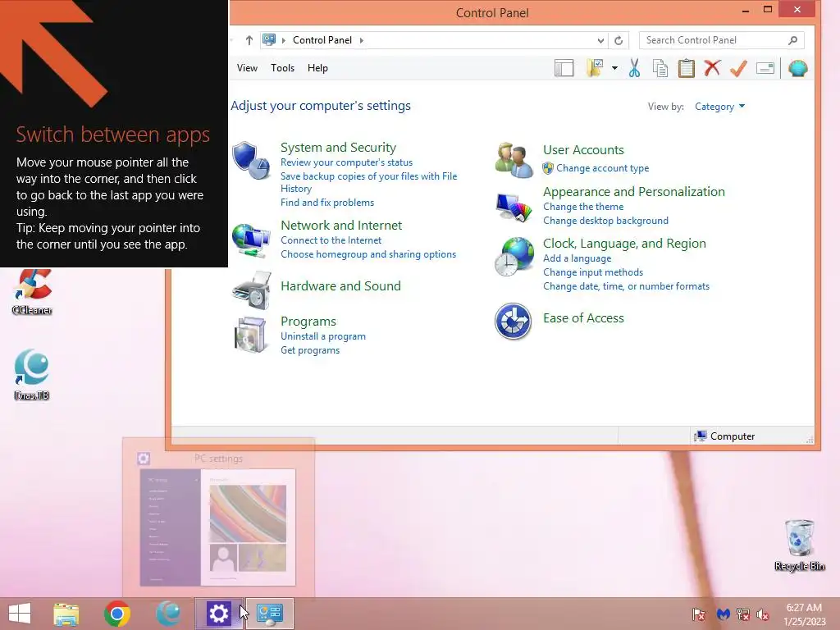Click the PC settings gear taskbar button
The height and width of the screenshot is (630, 840).
(x=218, y=614)
